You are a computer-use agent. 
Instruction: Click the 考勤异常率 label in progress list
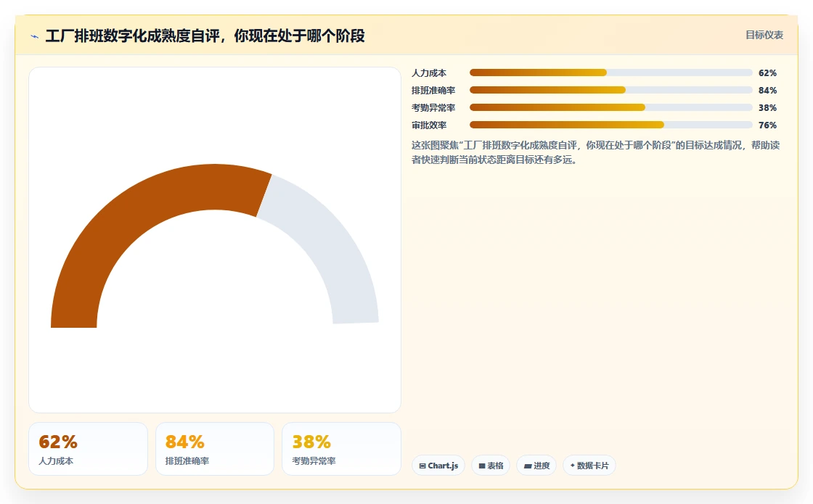click(x=433, y=108)
